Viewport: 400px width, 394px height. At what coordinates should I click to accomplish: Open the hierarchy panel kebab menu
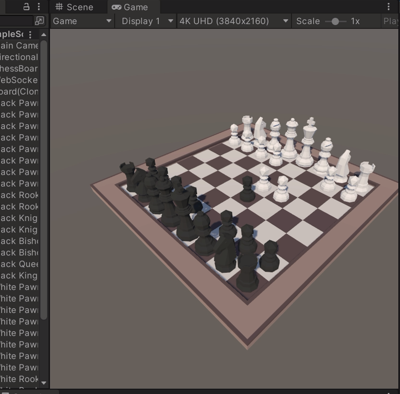39,7
